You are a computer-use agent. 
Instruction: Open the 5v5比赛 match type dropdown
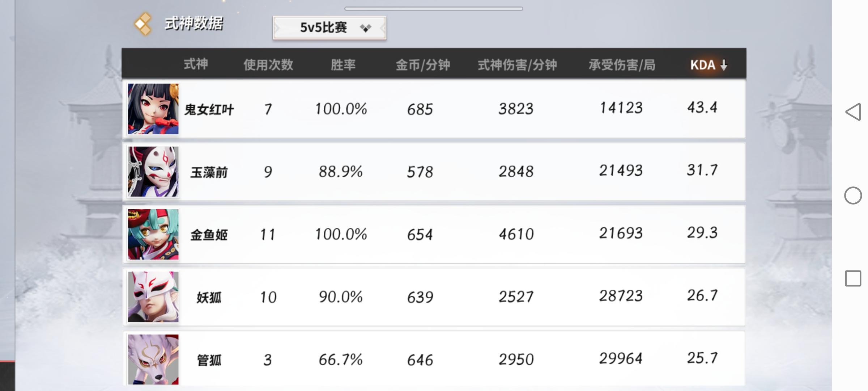(329, 28)
